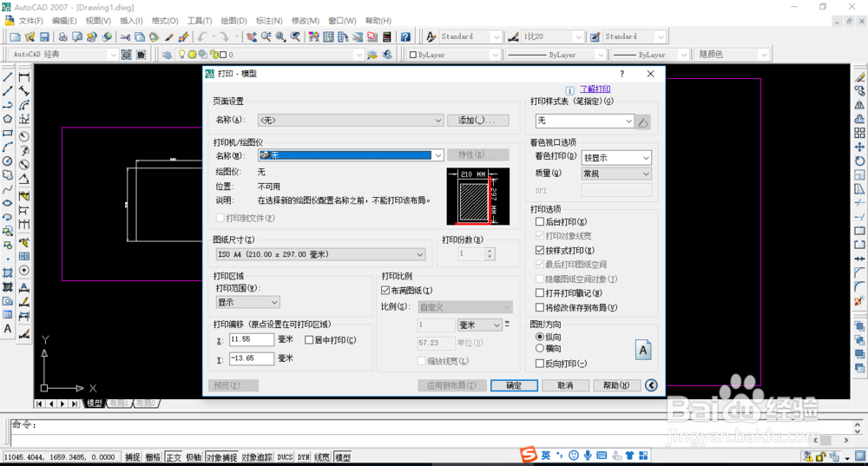Open the 质量 常规 dropdown

pos(616,174)
